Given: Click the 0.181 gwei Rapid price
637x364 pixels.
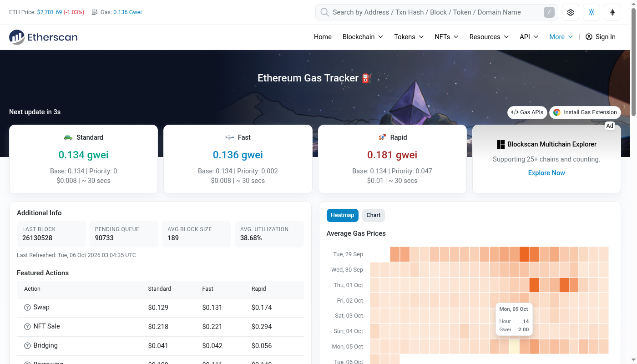Looking at the screenshot, I should 392,155.
